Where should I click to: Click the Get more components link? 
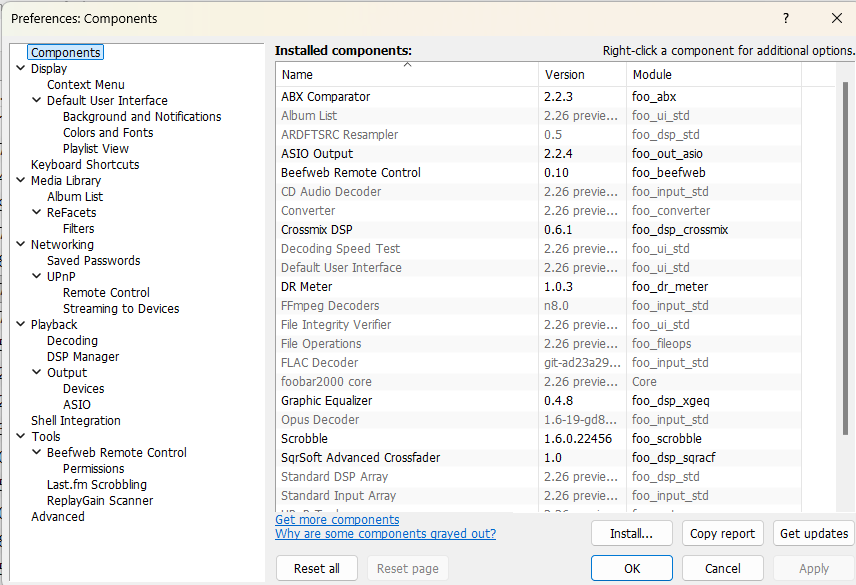[x=337, y=520]
